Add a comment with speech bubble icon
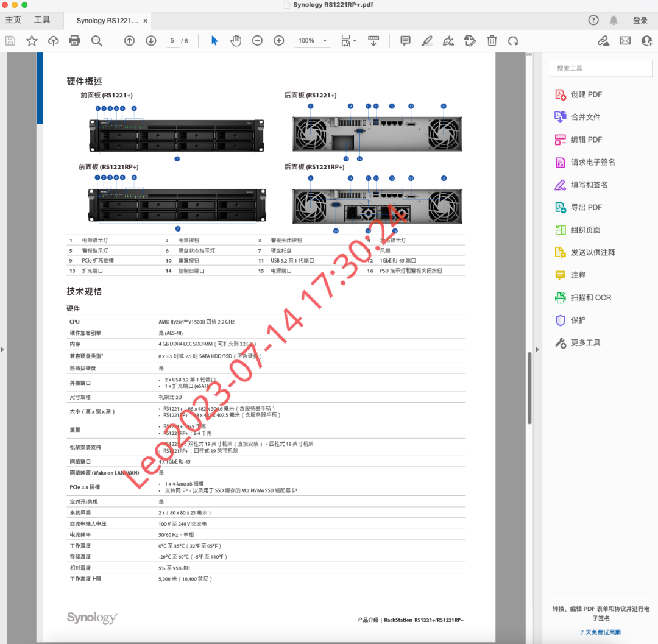 (405, 41)
